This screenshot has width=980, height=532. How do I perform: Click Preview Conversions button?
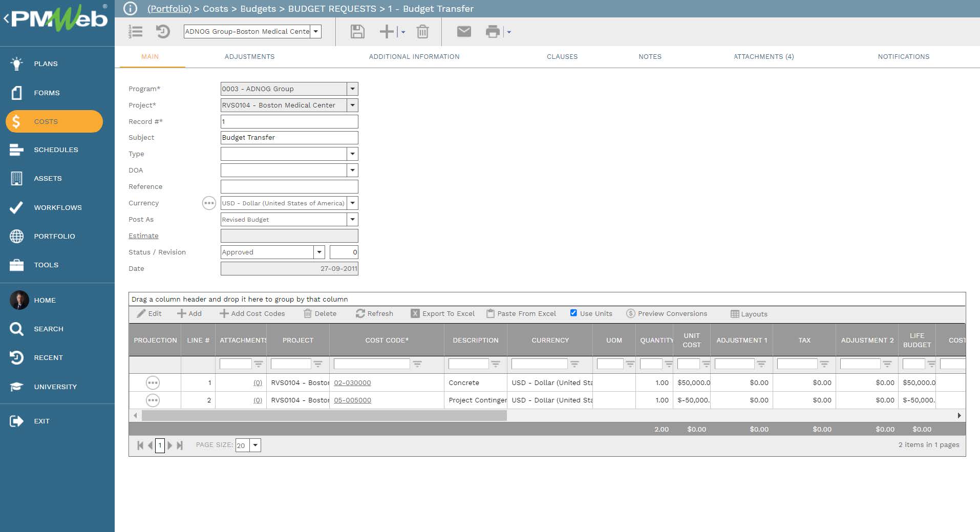(x=667, y=313)
